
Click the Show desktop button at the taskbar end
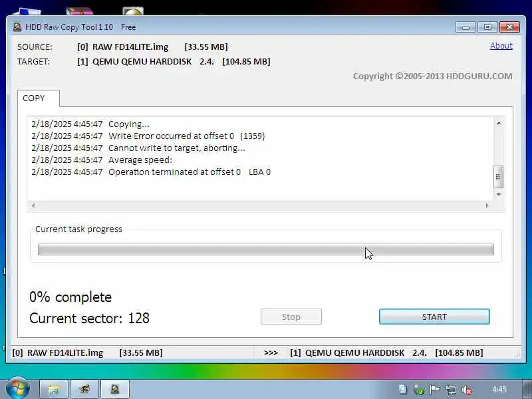pyautogui.click(x=527, y=389)
